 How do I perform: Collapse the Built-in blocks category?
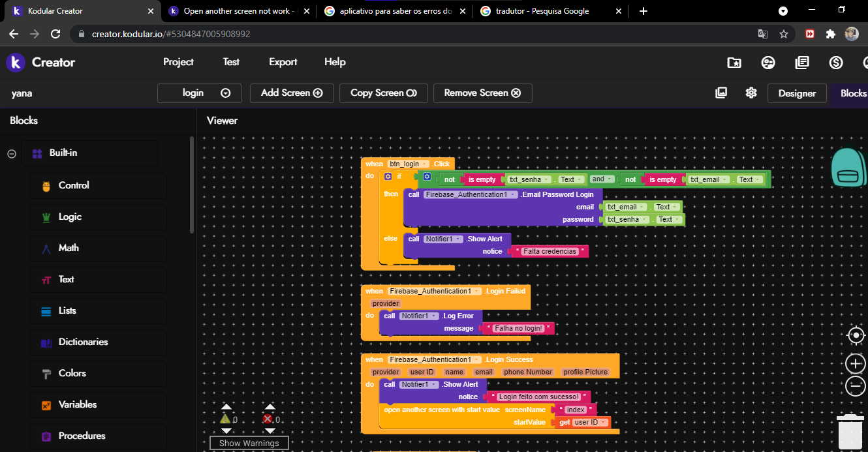tap(12, 153)
